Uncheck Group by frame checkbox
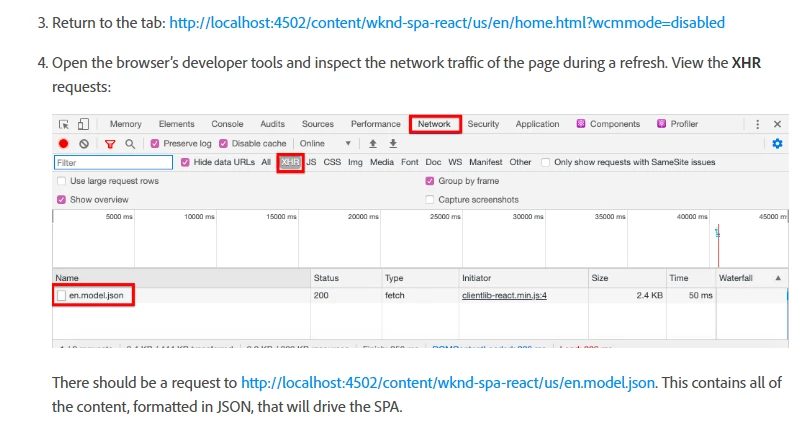803x421 pixels. click(430, 181)
